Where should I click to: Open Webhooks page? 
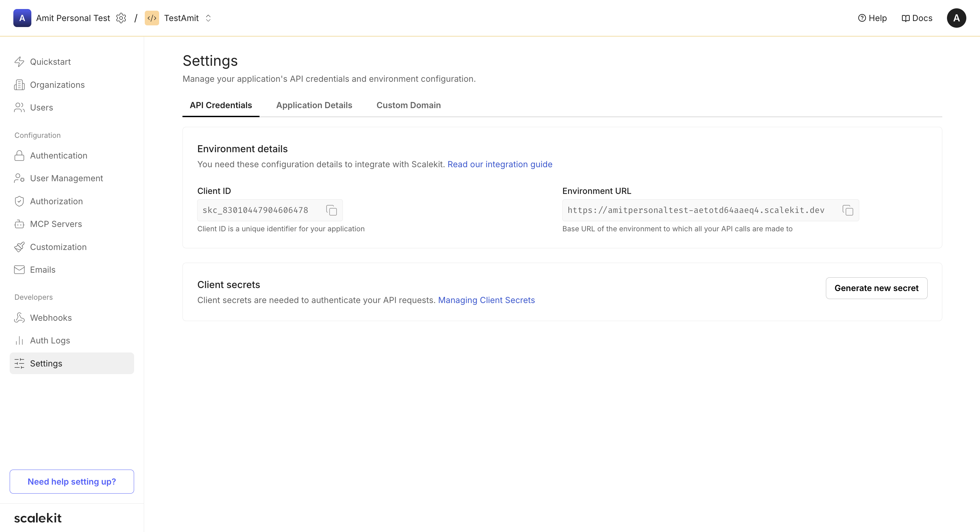tap(71, 317)
